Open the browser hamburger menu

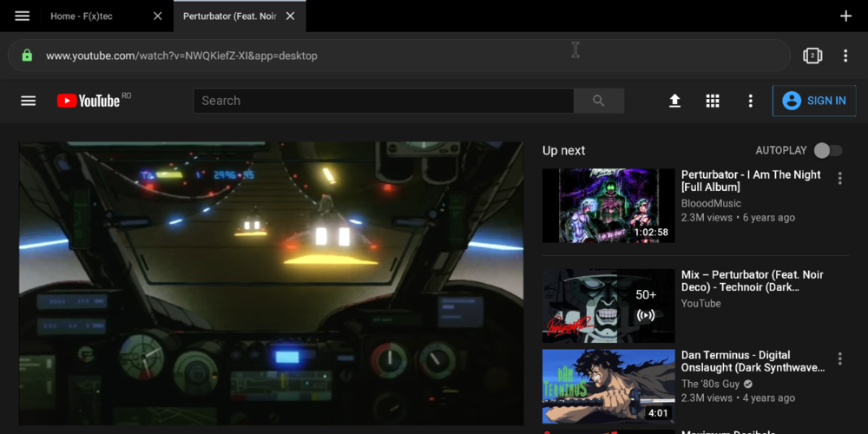[x=23, y=16]
